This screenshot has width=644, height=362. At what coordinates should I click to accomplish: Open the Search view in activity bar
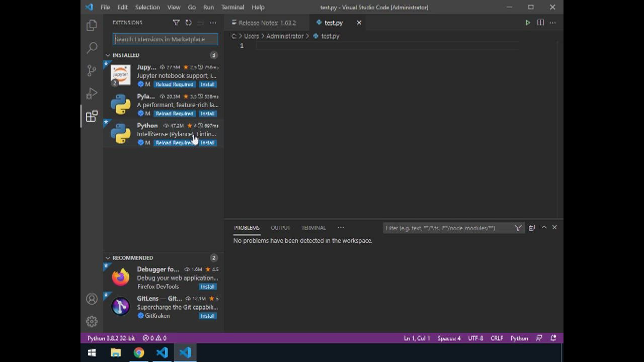(x=92, y=48)
